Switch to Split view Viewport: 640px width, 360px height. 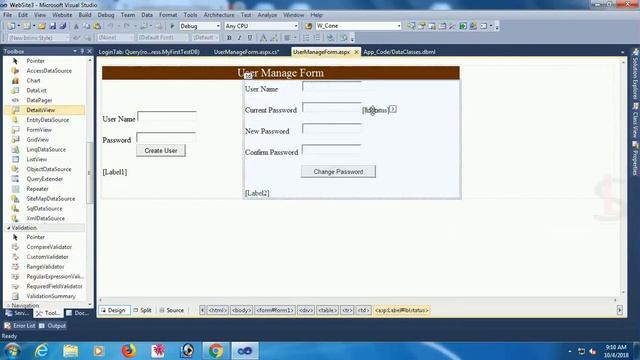point(142,310)
